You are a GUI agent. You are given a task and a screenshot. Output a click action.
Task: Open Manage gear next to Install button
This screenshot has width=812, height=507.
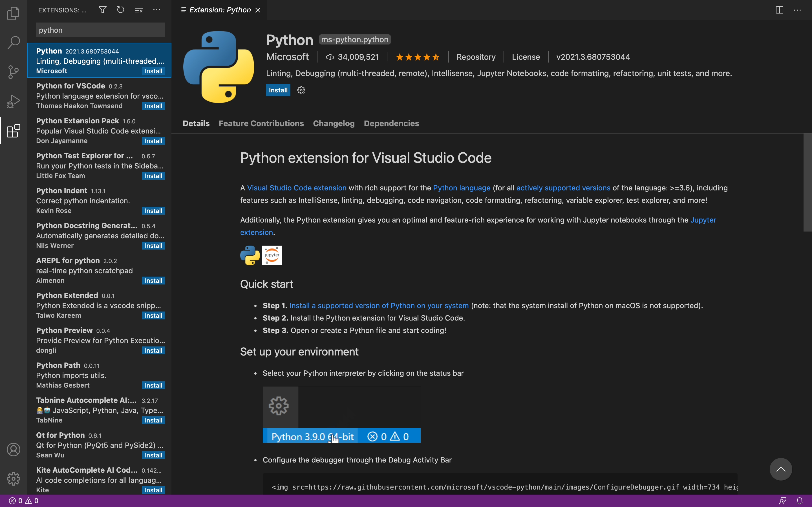[301, 90]
